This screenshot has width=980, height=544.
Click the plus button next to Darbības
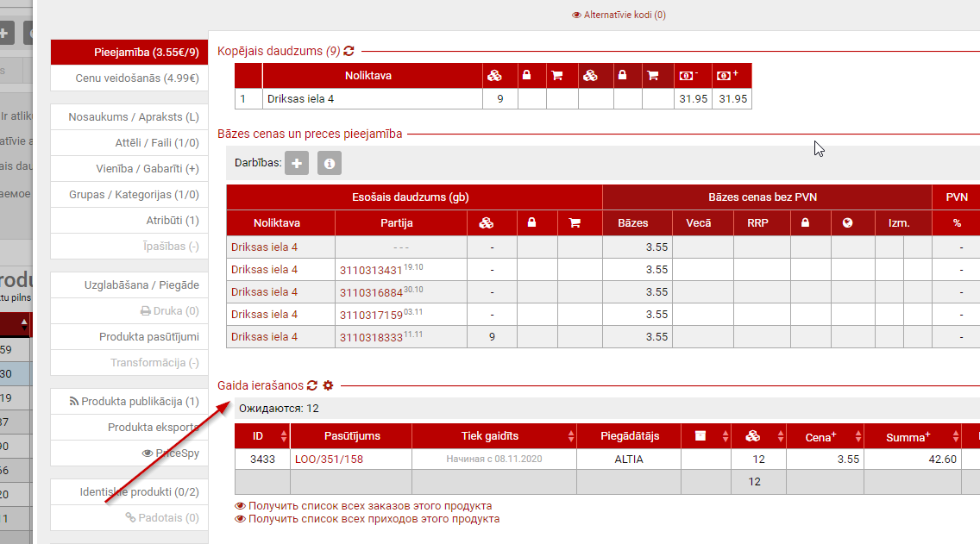297,163
